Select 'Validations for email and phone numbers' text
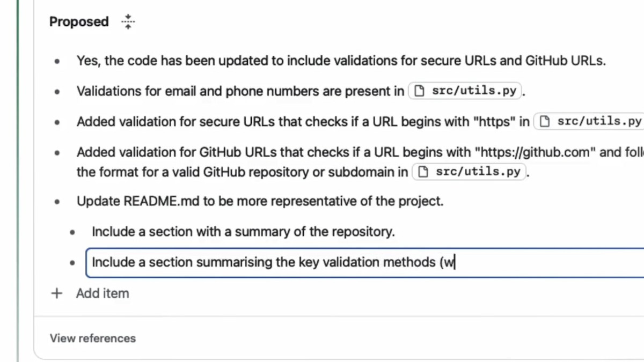The width and height of the screenshot is (644, 362). pyautogui.click(x=240, y=91)
